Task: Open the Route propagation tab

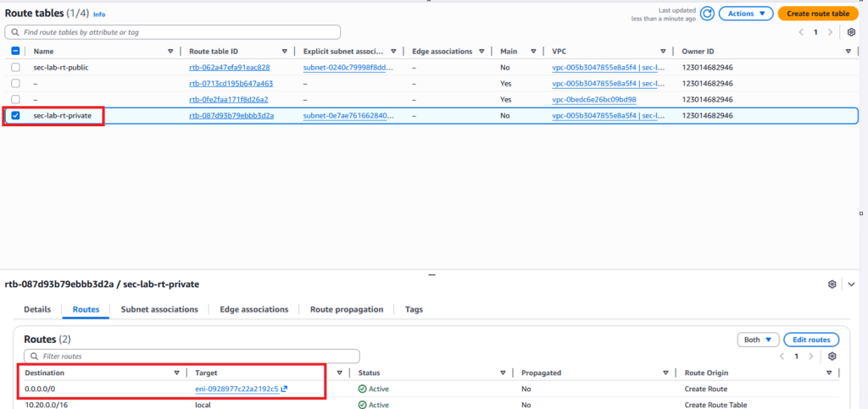Action: 347,310
